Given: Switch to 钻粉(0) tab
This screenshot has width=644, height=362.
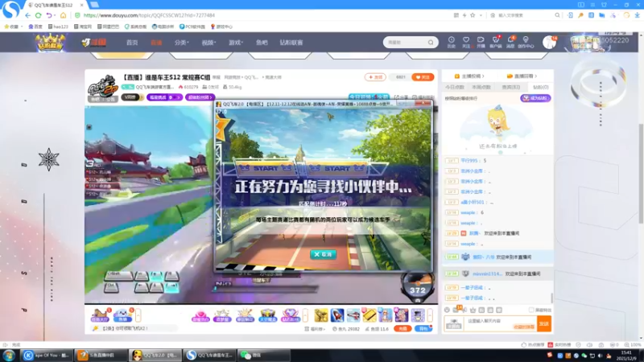Looking at the screenshot, I should [x=540, y=87].
